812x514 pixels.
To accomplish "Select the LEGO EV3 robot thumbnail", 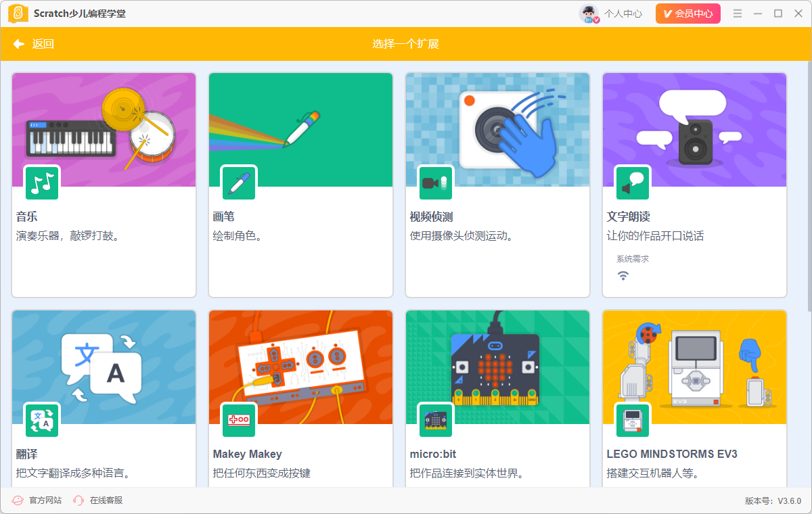I will click(695, 367).
